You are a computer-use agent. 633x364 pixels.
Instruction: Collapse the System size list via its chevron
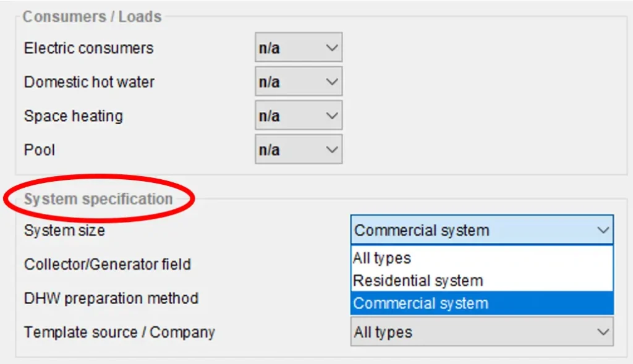603,231
